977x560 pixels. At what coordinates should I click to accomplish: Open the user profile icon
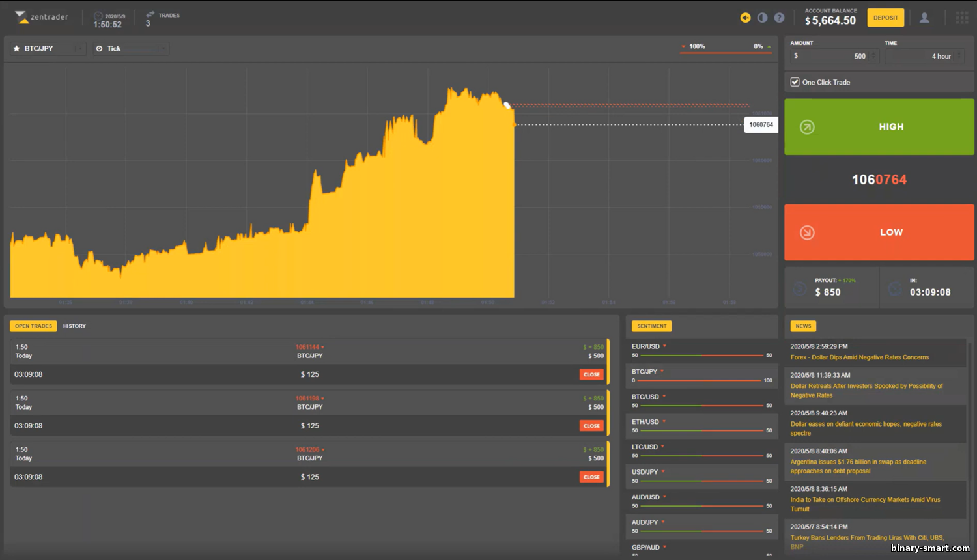[x=924, y=18]
